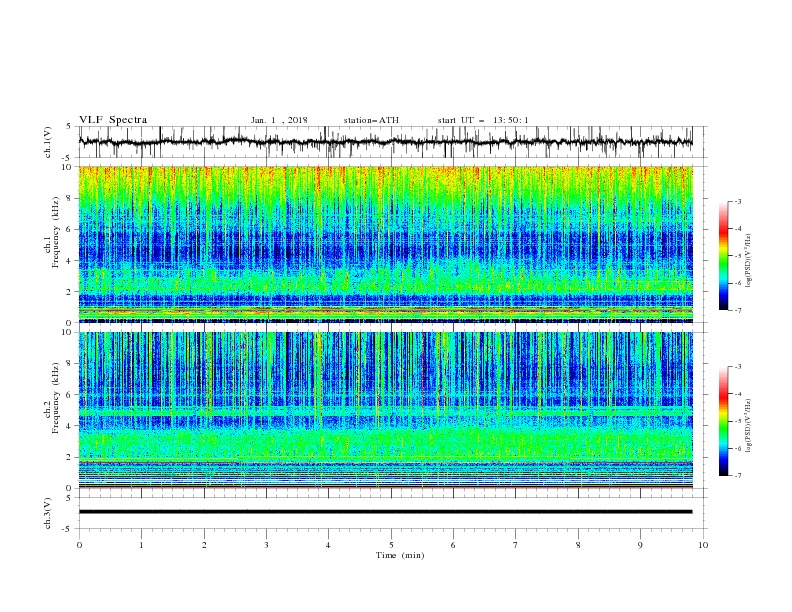Click the "VLF Spectra" plot title
792x612 pixels.
point(113,120)
